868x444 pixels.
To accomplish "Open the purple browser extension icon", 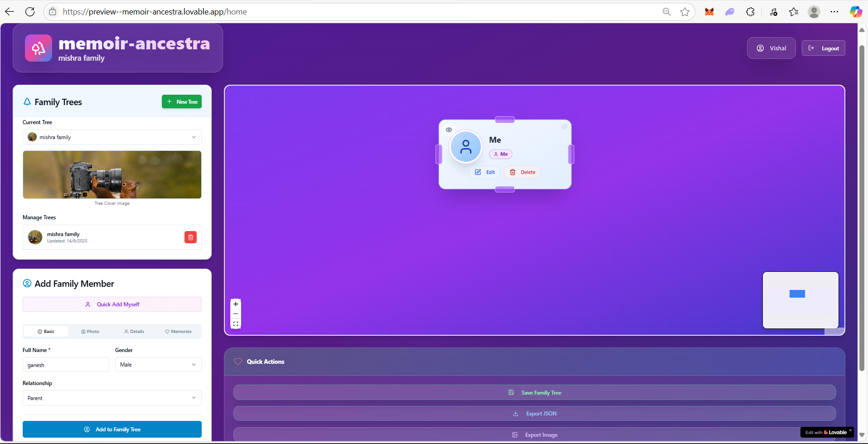I will click(x=730, y=12).
